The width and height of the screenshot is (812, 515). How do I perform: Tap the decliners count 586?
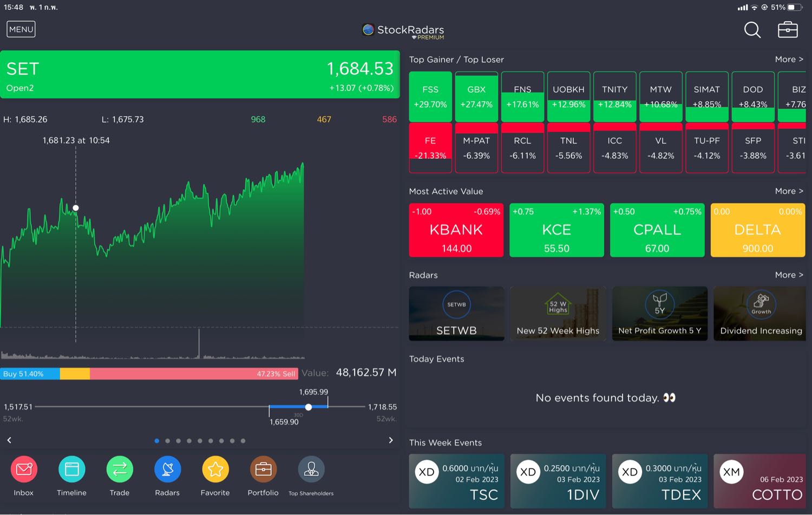[x=389, y=119]
